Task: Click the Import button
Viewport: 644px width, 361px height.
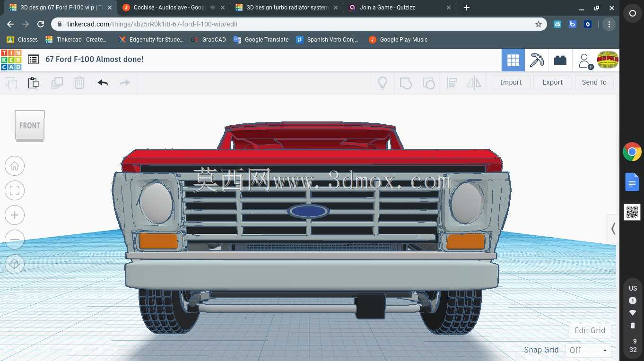Action: point(511,82)
